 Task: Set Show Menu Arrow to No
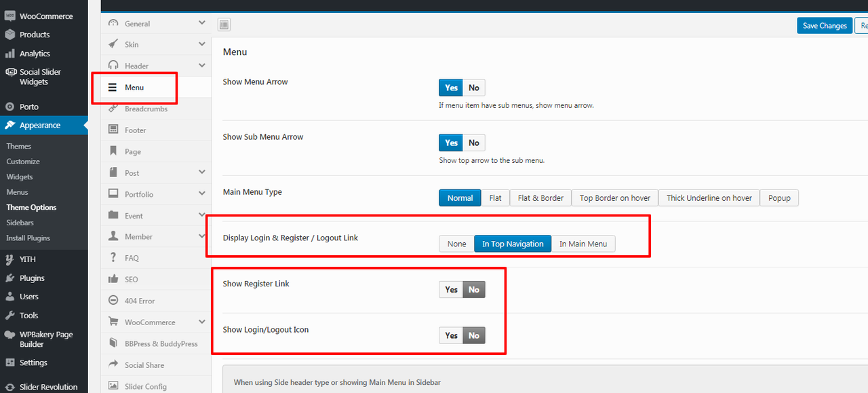pos(474,88)
